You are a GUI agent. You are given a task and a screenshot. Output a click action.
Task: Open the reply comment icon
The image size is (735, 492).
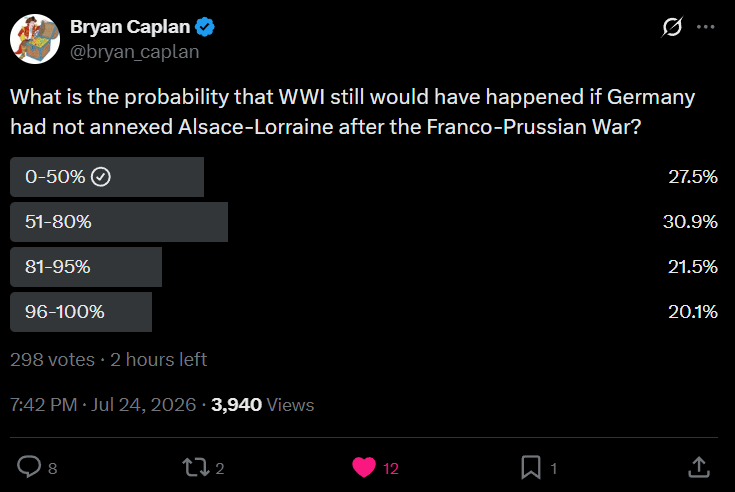(29, 467)
